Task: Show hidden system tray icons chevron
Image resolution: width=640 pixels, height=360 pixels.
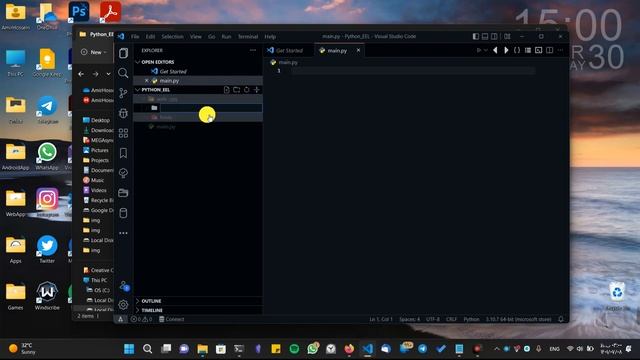Action: point(497,349)
